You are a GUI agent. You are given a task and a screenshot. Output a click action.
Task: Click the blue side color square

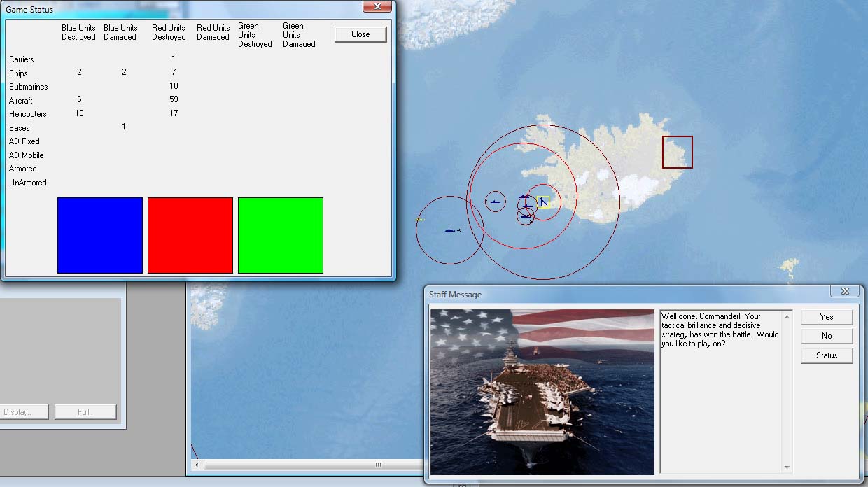coord(100,235)
